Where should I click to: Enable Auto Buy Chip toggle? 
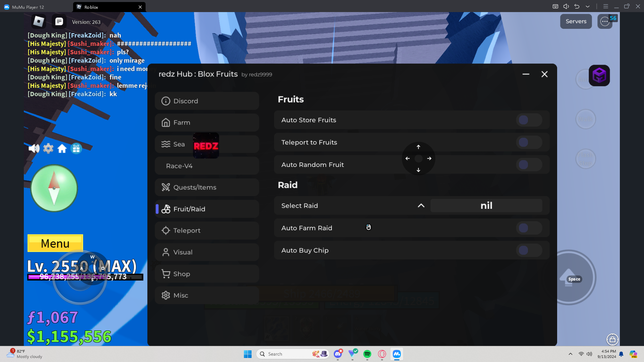[x=529, y=250]
